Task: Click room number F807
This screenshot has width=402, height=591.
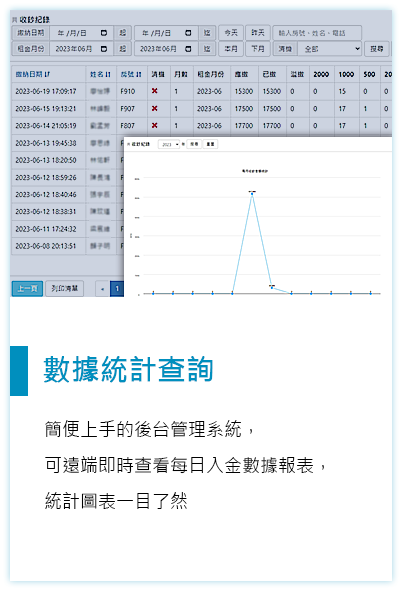Action: click(127, 126)
